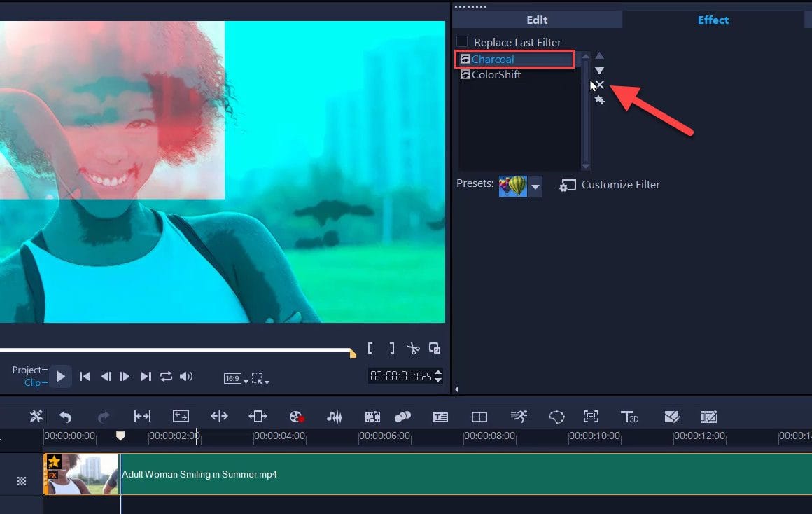The height and width of the screenshot is (514, 812).
Task: Open the Subtitle Editor icon
Action: (440, 416)
